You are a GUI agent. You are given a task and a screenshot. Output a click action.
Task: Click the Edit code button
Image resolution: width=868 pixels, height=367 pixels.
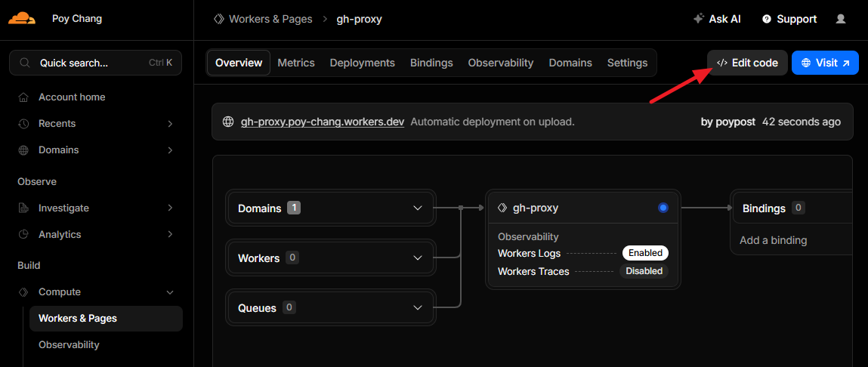(x=747, y=63)
